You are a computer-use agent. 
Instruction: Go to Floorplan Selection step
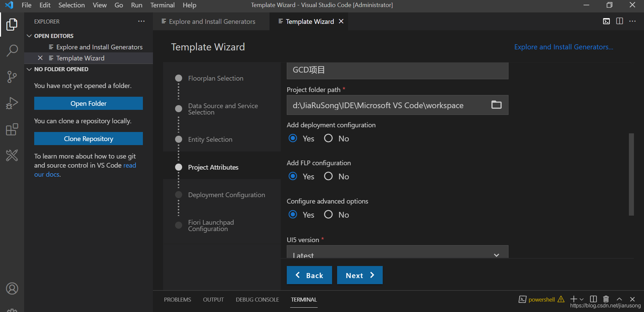coord(216,78)
